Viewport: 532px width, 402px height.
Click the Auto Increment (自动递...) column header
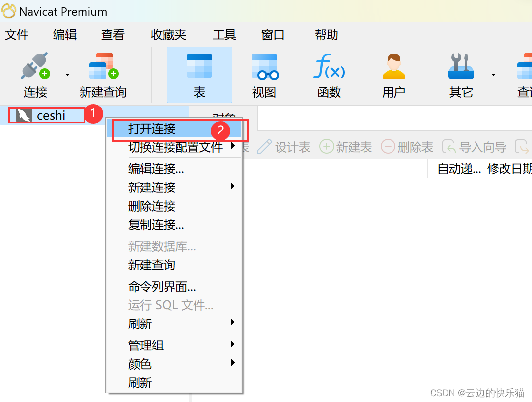click(455, 168)
